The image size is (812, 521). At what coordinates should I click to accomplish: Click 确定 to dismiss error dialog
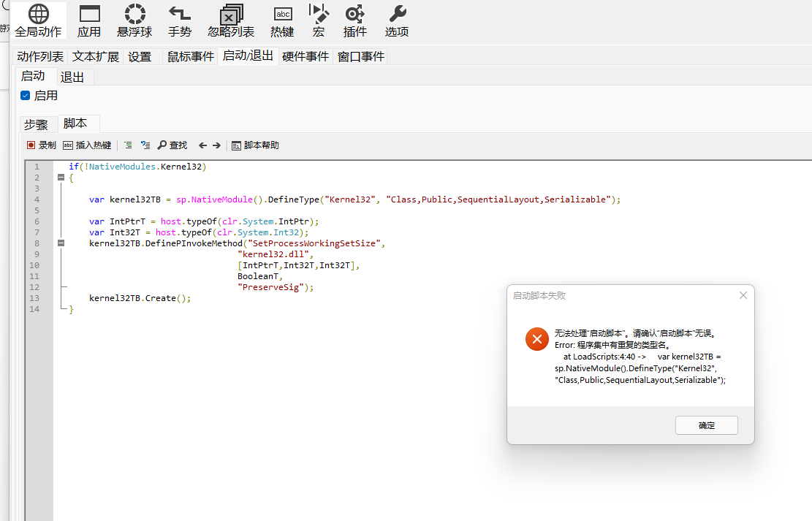(706, 425)
